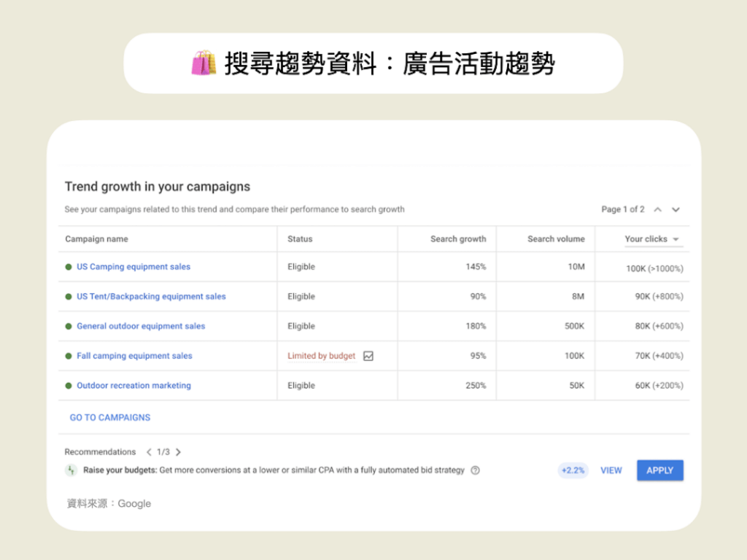747x560 pixels.
Task: Click the Limited by budget status text
Action: [321, 356]
